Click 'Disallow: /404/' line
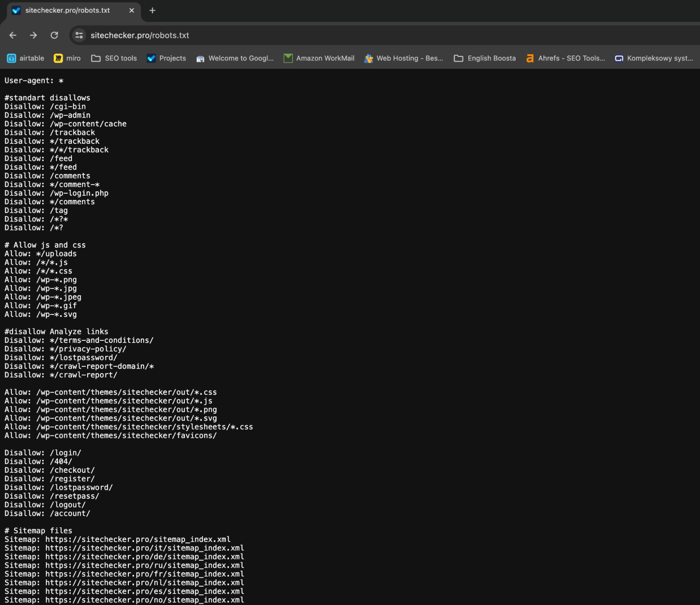 38,462
